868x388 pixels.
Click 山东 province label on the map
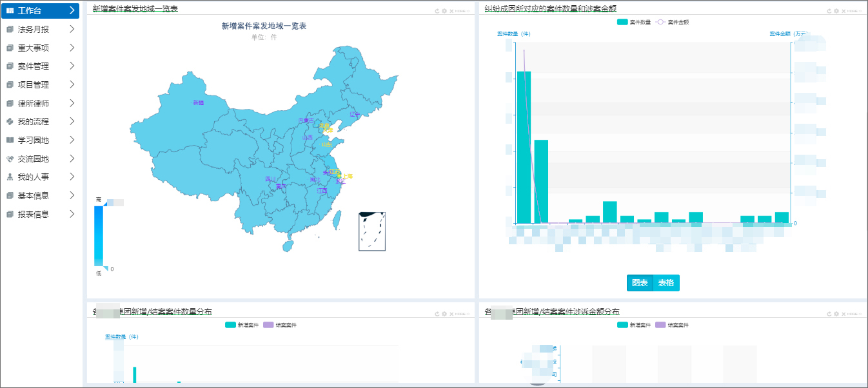pos(327,144)
